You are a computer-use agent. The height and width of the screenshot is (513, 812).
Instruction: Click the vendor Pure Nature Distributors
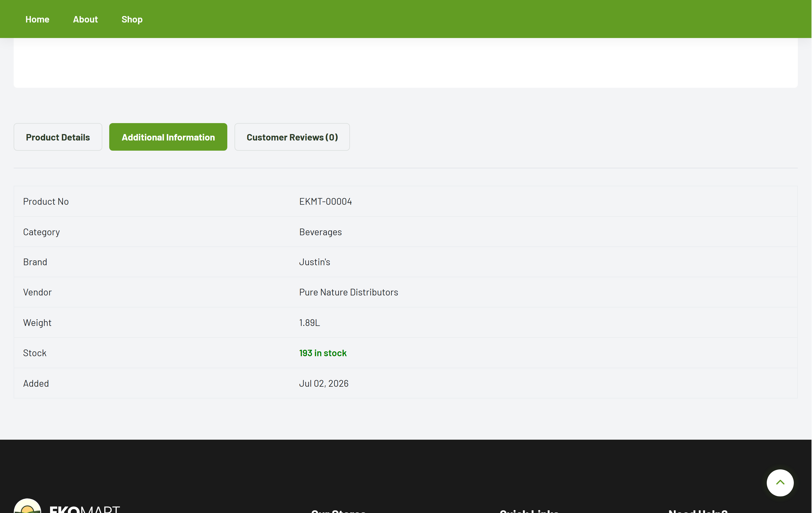348,292
